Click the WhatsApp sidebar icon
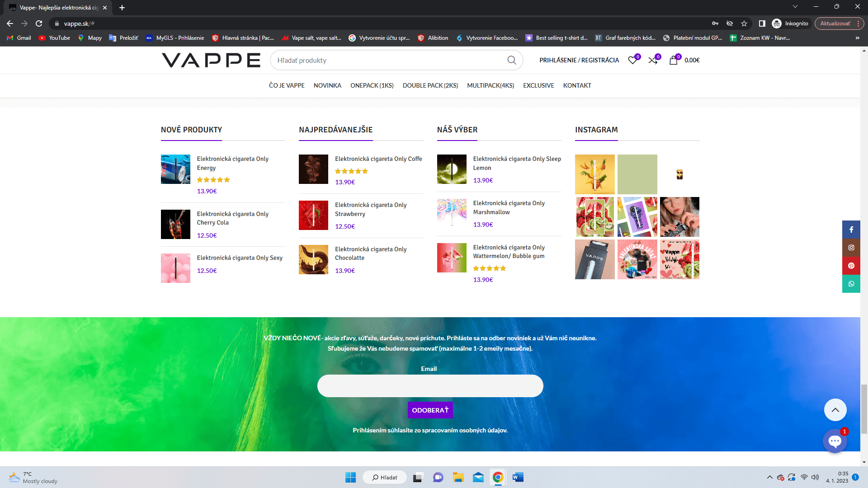The height and width of the screenshot is (488, 868). (x=851, y=284)
